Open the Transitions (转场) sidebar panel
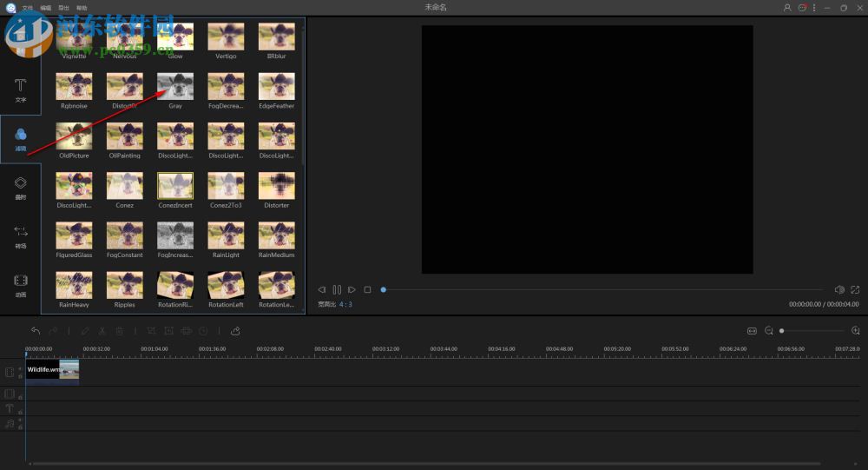 coord(20,235)
